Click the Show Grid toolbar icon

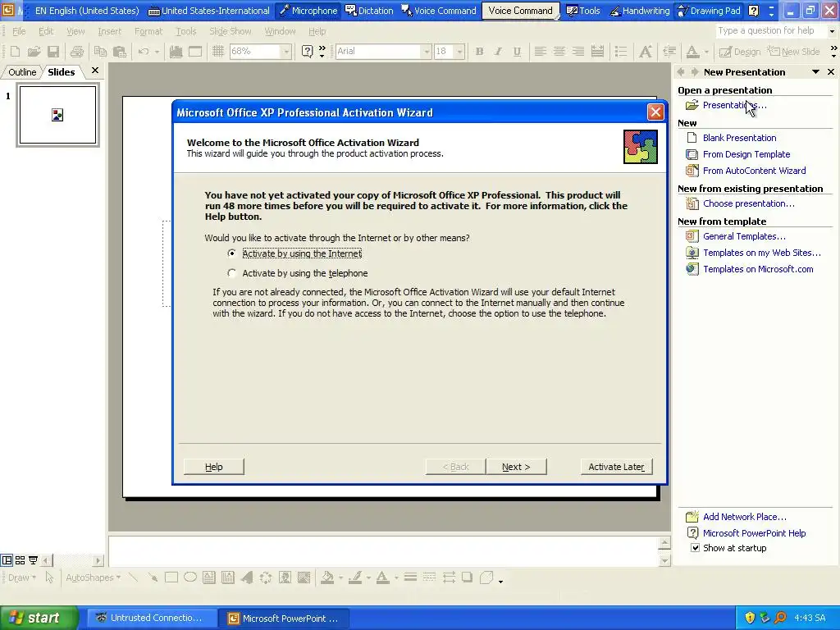[217, 52]
